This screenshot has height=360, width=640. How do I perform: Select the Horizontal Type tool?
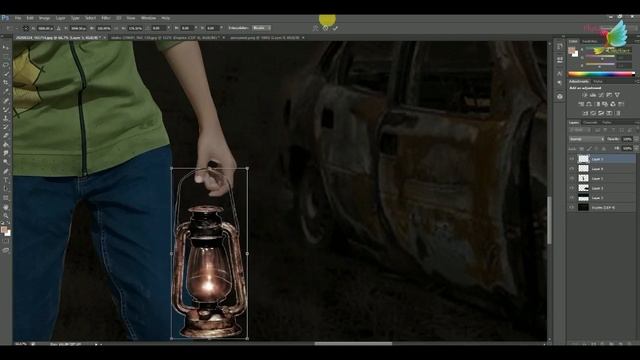6,180
